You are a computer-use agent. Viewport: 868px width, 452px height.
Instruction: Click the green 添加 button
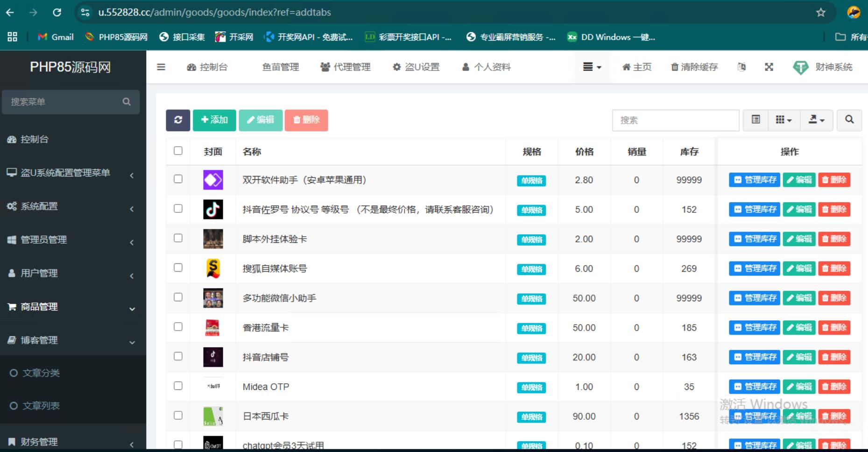[214, 120]
